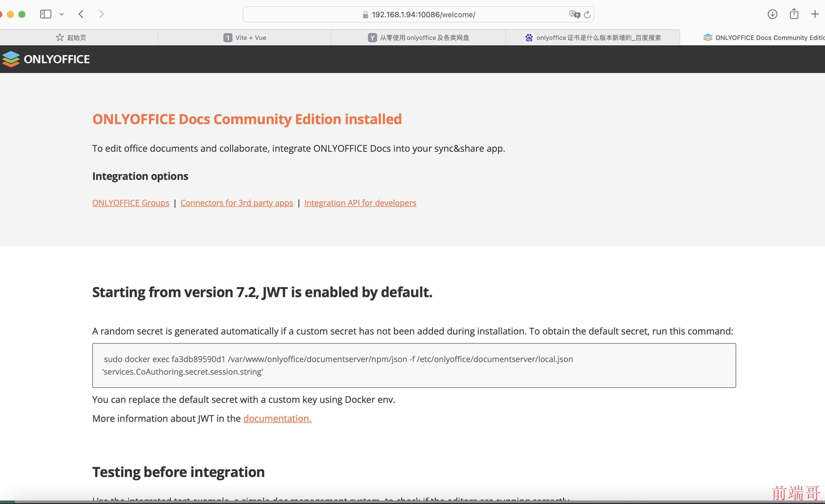Click the 'JWT is enabled by default' heading
The width and height of the screenshot is (825, 504).
(x=262, y=292)
